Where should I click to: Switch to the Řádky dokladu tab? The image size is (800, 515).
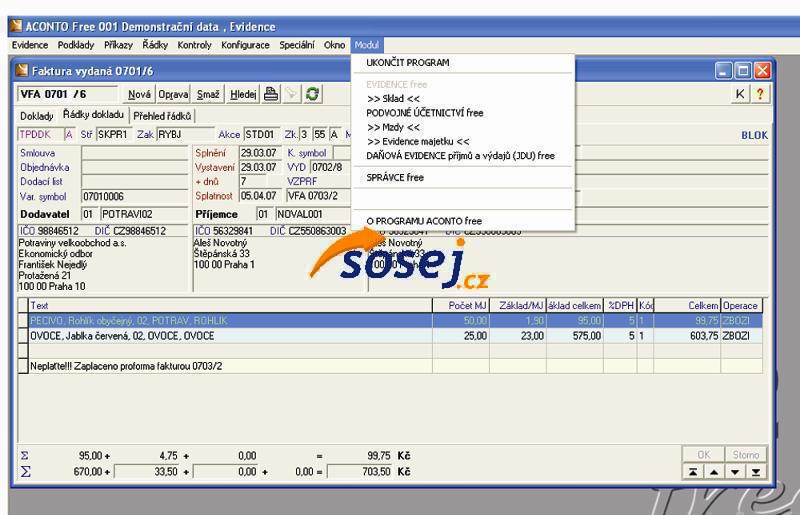pyautogui.click(x=93, y=115)
